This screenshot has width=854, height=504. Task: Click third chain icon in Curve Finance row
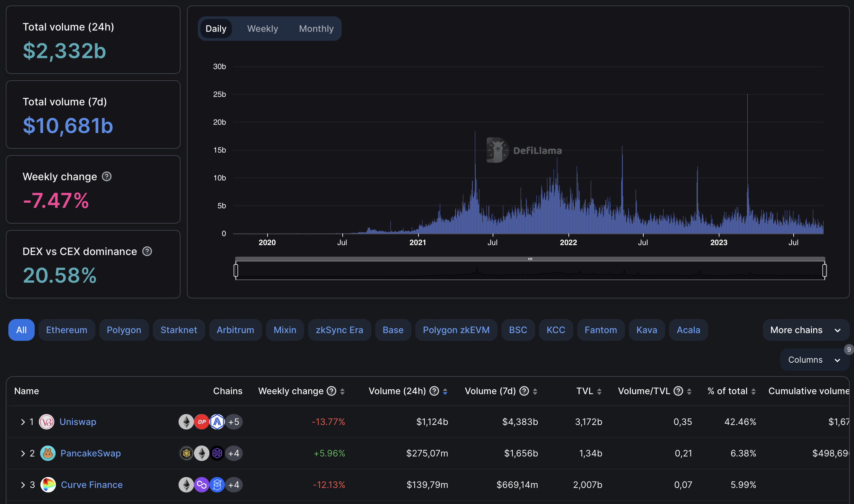[217, 485]
